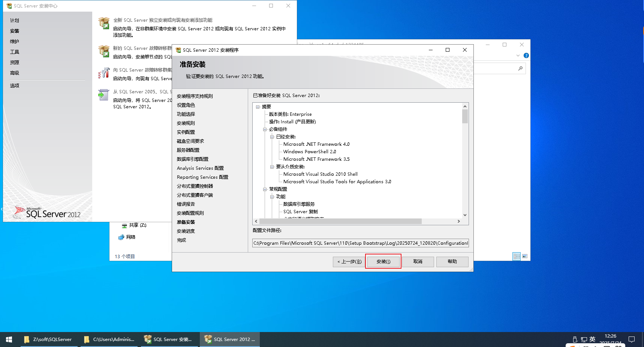Switch to SQL Server 安装... taskbar item
Viewport: 644px width, 347px height.
169,340
